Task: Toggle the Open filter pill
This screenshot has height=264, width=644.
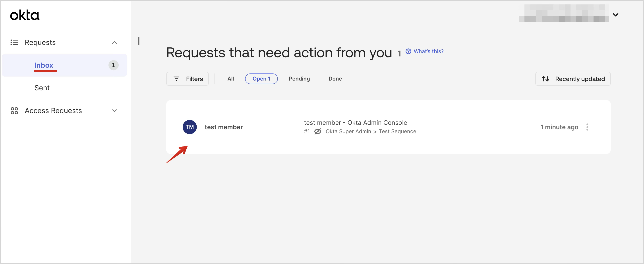Action: (261, 79)
